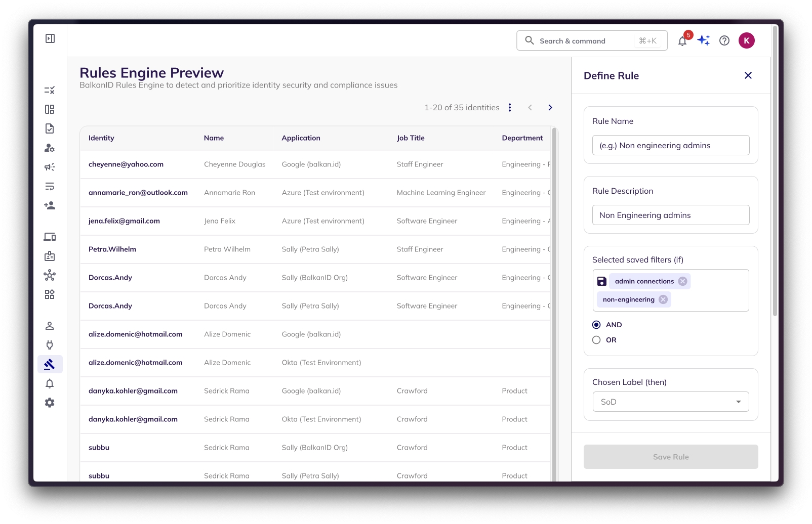Viewport: 812px width, 524px height.
Task: Open the three-dot options menu near pagination
Action: [510, 107]
